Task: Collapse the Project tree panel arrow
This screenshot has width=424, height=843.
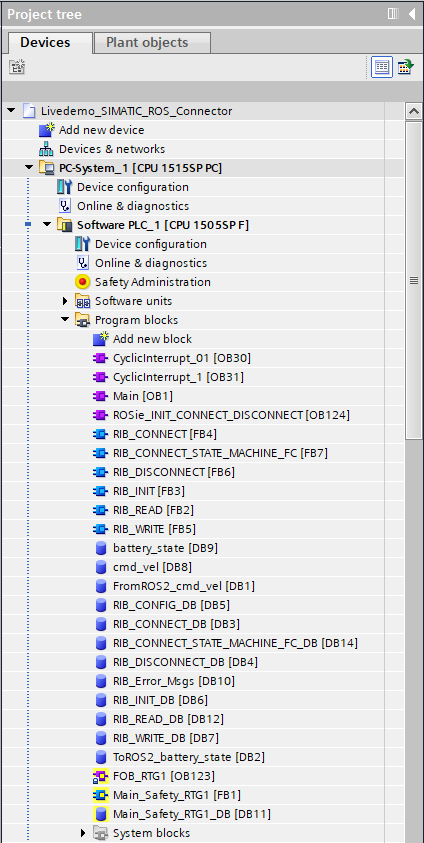Action: point(412,14)
